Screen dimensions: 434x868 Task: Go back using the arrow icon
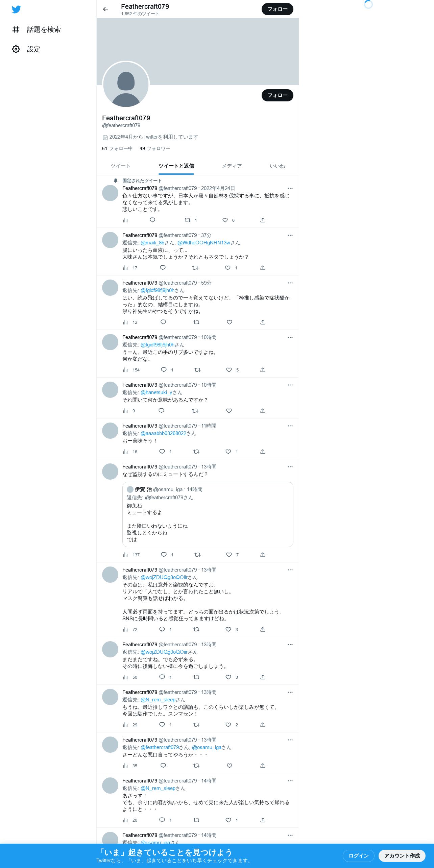tap(105, 9)
